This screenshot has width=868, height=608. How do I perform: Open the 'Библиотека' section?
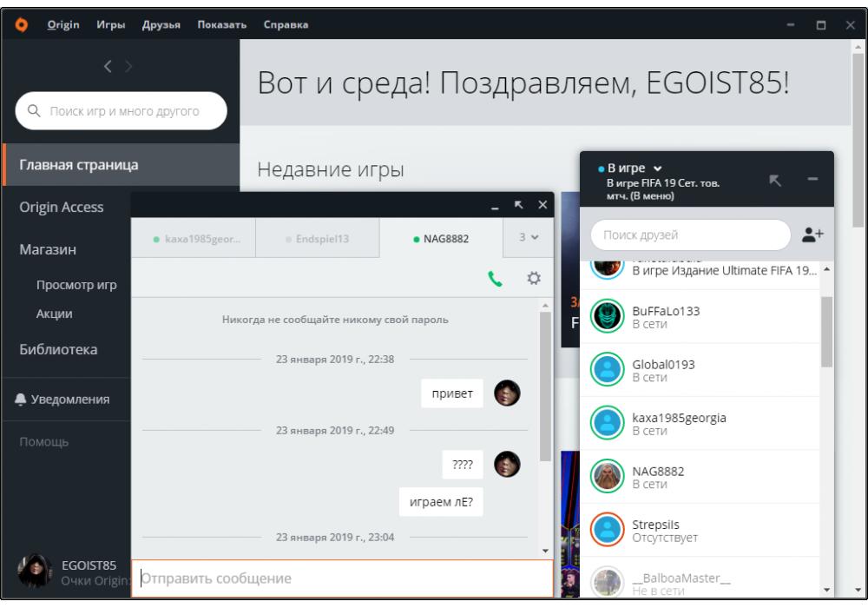tap(58, 350)
